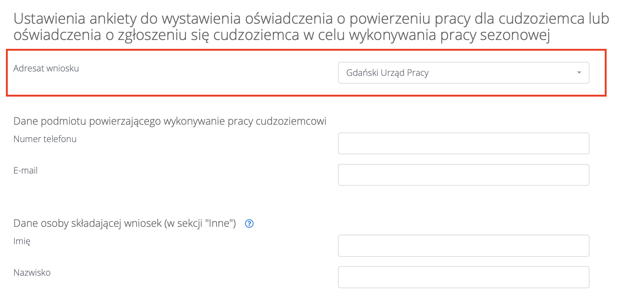Click the "Nazwisko" field label

tap(32, 273)
